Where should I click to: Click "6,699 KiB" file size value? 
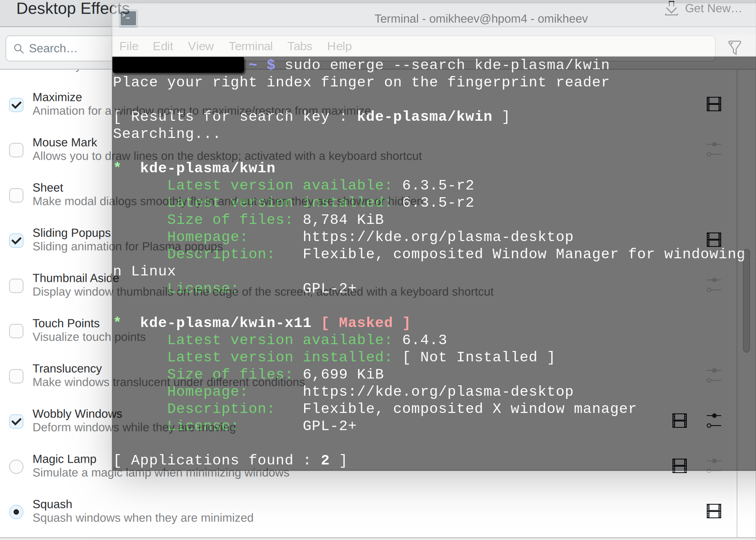coord(343,374)
